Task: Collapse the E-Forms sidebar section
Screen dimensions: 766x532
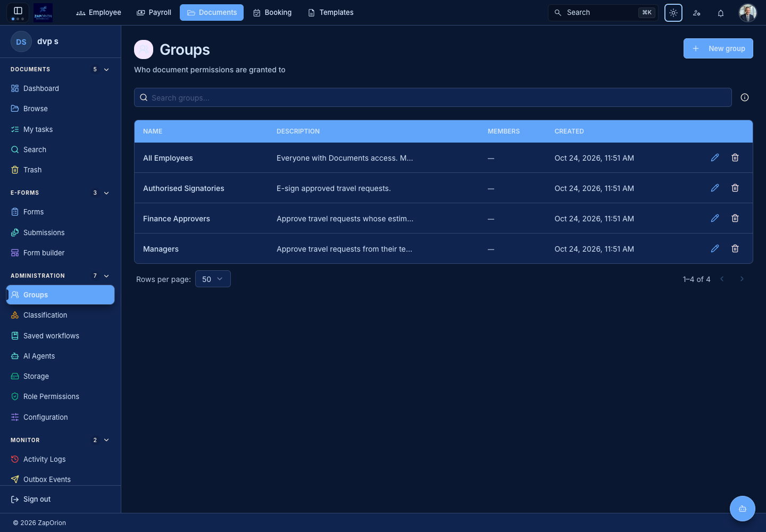Action: tap(106, 193)
